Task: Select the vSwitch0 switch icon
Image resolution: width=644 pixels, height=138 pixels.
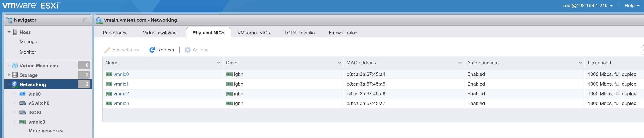Action: tap(22, 103)
